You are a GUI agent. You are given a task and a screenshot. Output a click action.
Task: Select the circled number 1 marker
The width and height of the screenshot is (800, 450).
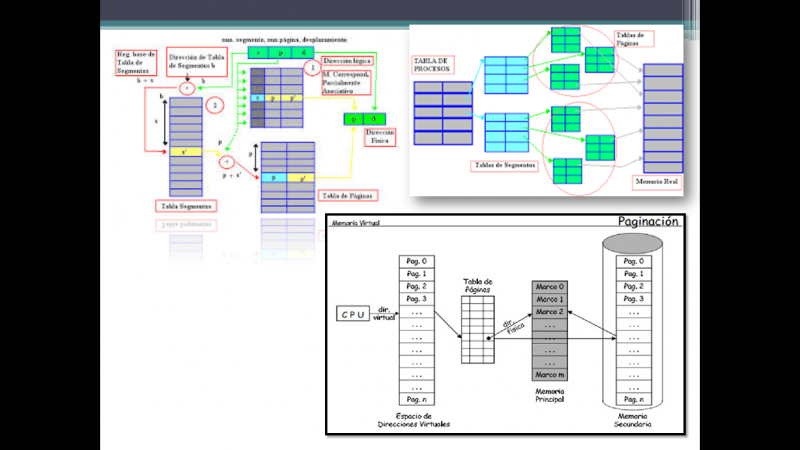tap(313, 69)
